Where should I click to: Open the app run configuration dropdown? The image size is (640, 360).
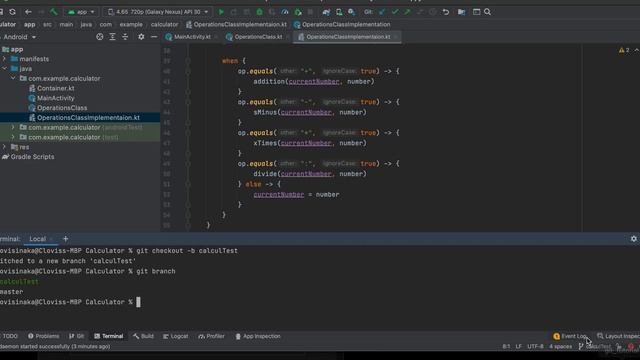click(81, 12)
